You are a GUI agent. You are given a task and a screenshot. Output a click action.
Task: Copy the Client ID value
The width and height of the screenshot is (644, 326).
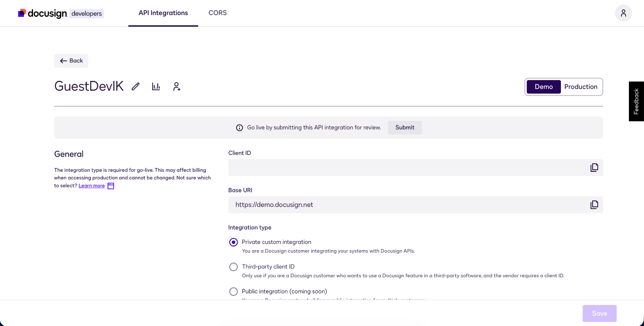click(x=594, y=167)
